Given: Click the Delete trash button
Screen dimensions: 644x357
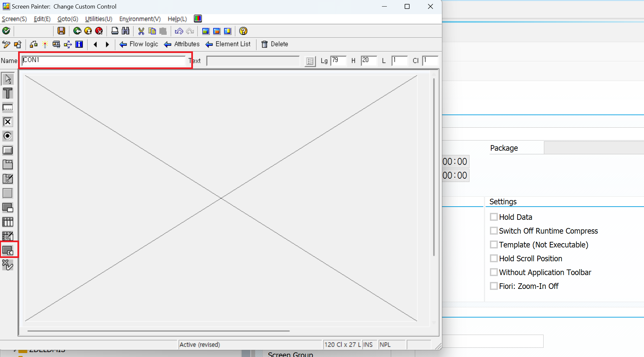Looking at the screenshot, I should 275,44.
